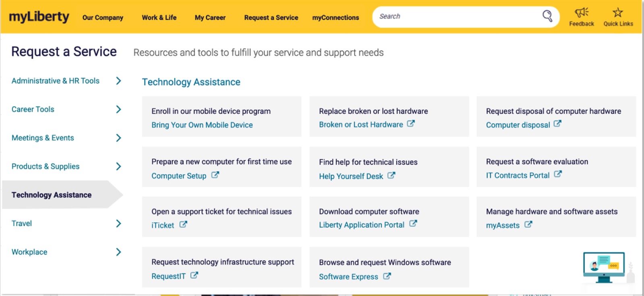
Task: Open the Computer Setup link
Action: coord(179,176)
